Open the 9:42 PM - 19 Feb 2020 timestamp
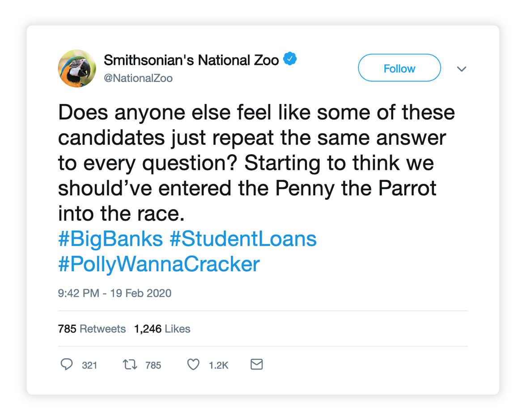This screenshot has width=526, height=420. pyautogui.click(x=115, y=293)
